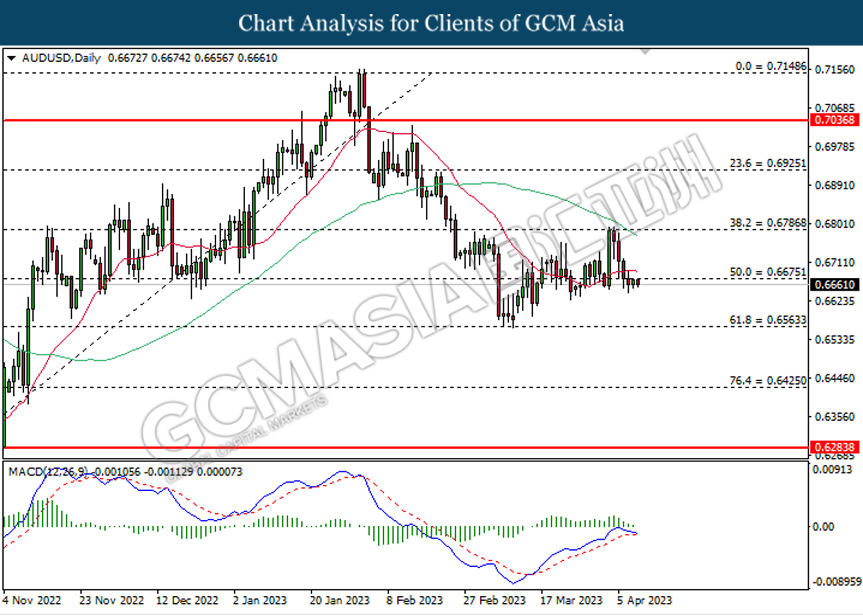
Task: Click the date label 2 Jan 2023
Action: (x=259, y=600)
